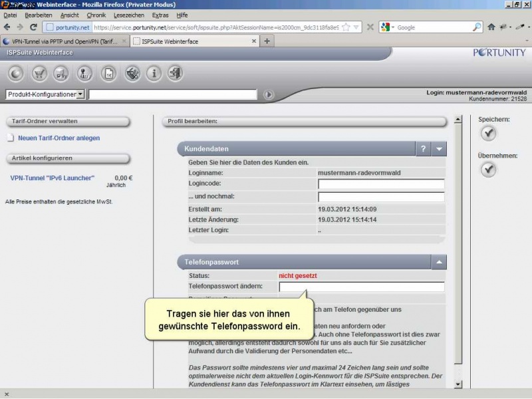Click the price tags toolbar icon
Screen dimensions: 532x399
(132, 74)
